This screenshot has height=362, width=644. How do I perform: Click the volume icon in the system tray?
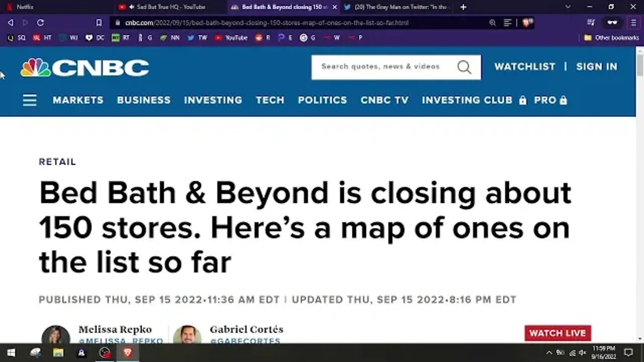(x=582, y=352)
